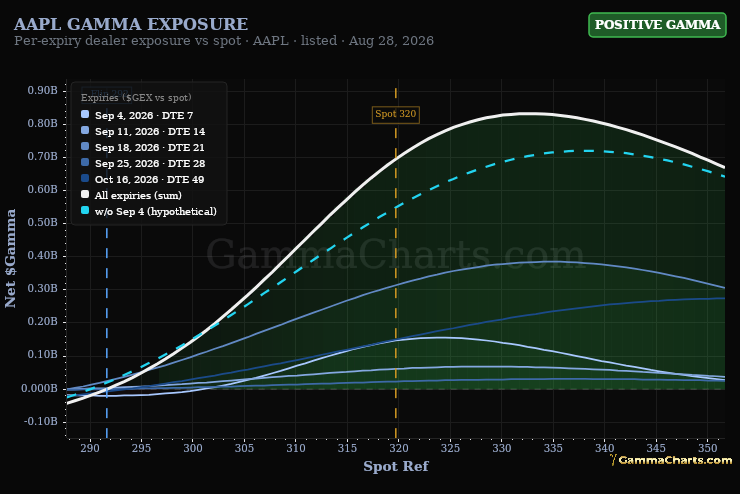Click the Sep 18, 2026 legend color swatch
The image size is (740, 494).
[x=85, y=147]
